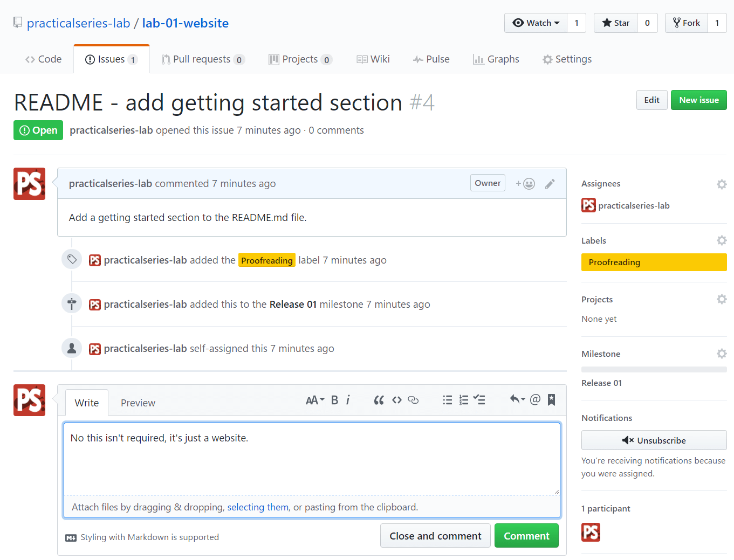Open the Issues tab
734x560 pixels.
[x=112, y=59]
